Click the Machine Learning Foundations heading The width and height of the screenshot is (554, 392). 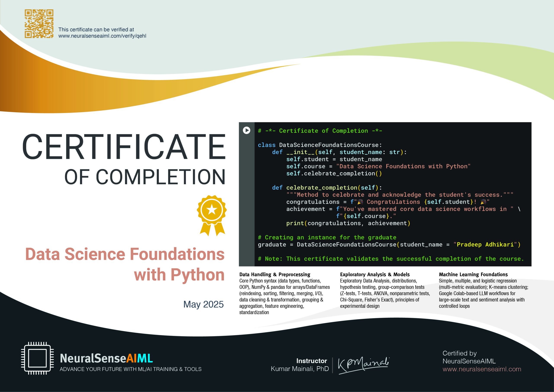point(473,274)
